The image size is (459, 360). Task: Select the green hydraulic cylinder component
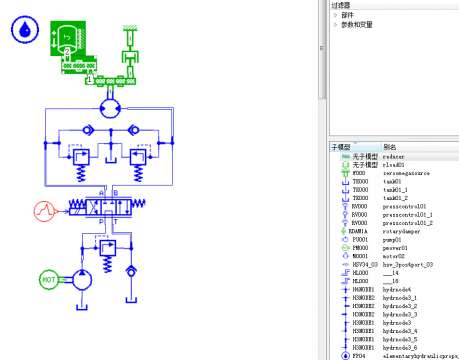(x=130, y=53)
